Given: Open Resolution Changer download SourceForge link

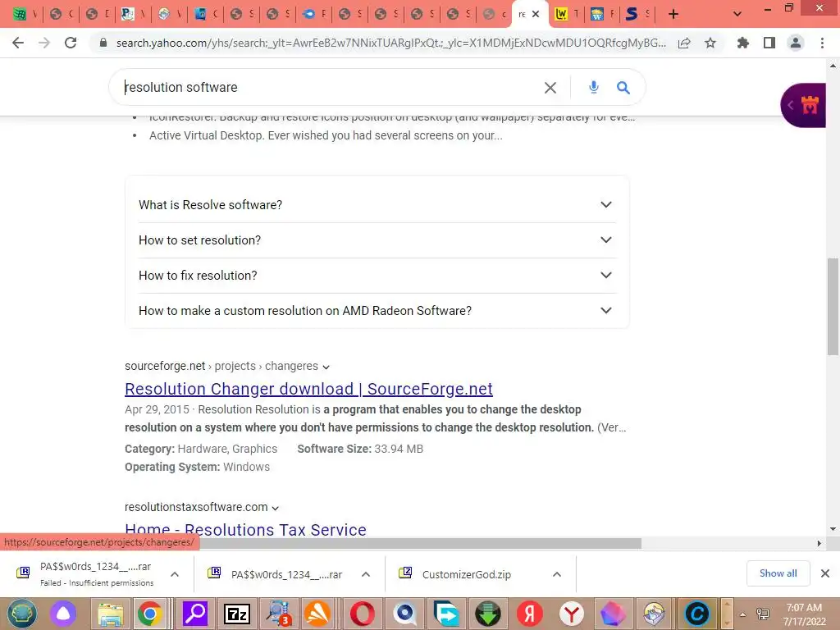Looking at the screenshot, I should pos(308,389).
